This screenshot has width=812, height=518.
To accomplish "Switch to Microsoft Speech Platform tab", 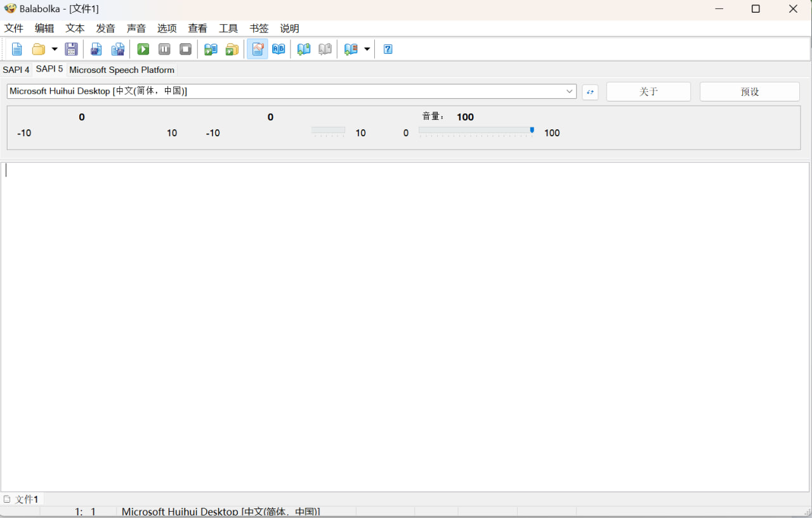I will (122, 70).
